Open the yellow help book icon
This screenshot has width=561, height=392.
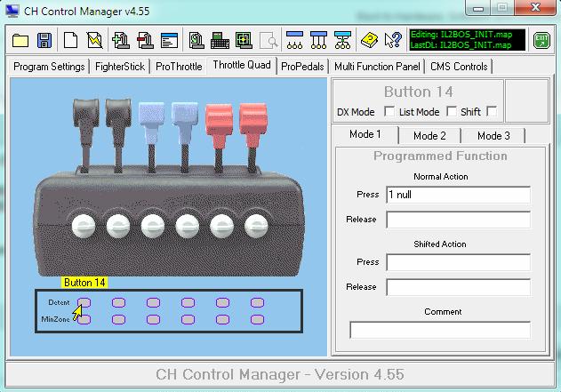pyautogui.click(x=369, y=40)
